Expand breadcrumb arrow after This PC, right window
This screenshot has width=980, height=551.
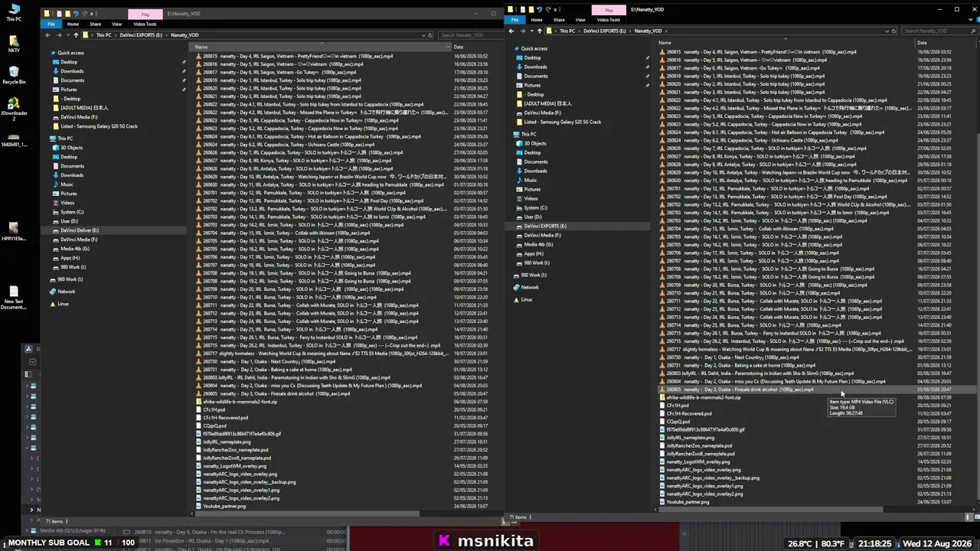pos(579,31)
